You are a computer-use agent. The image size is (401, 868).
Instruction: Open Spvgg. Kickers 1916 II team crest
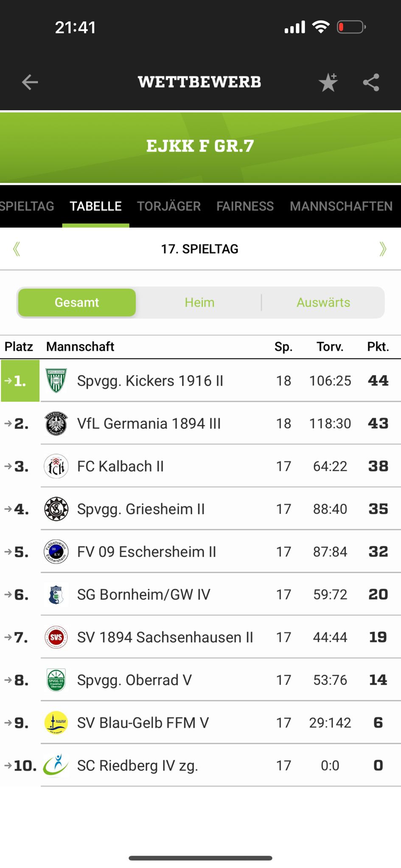point(56,381)
